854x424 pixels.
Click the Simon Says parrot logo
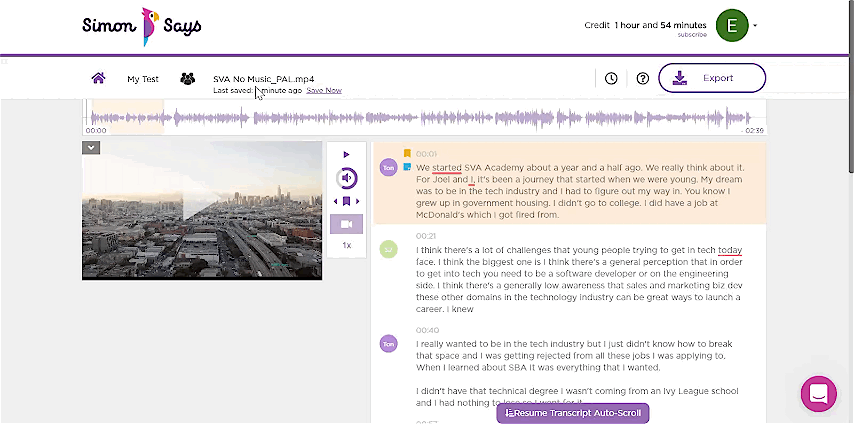(142, 26)
